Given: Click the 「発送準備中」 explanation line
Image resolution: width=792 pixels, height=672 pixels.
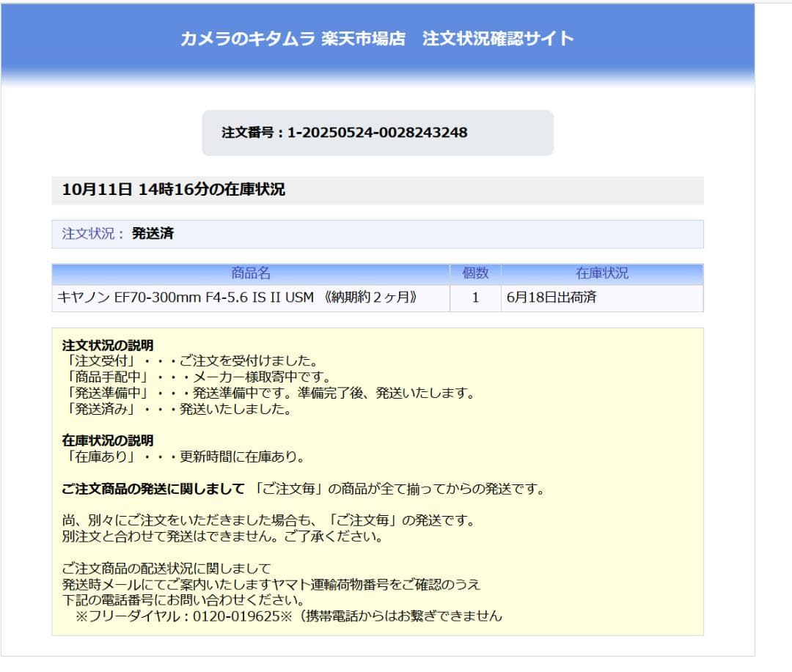Looking at the screenshot, I should [268, 394].
